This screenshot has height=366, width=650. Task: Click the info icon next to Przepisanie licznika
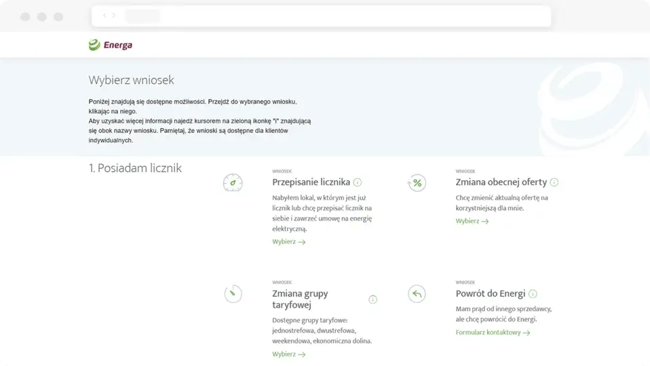pos(357,182)
